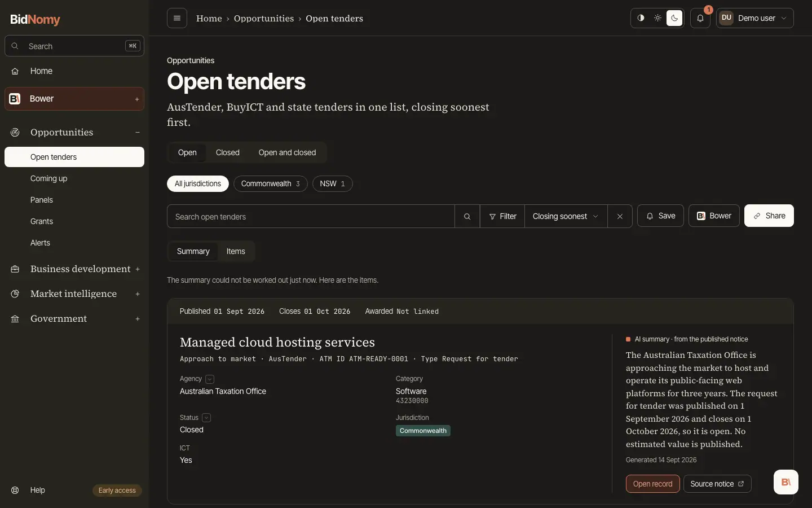Click the Bower logo icon in sidebar
Viewport: 812px width, 508px height.
point(15,99)
